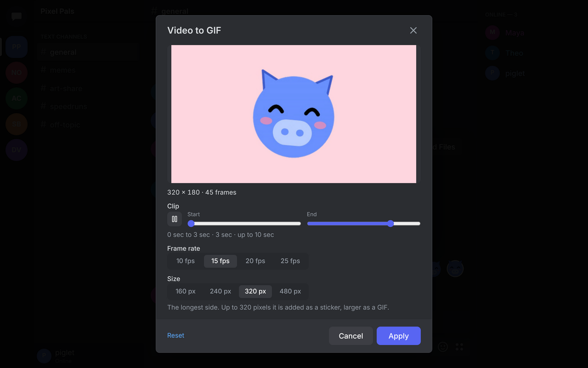588x368 pixels.
Task: Set frame rate to 25 fps
Action: 290,261
